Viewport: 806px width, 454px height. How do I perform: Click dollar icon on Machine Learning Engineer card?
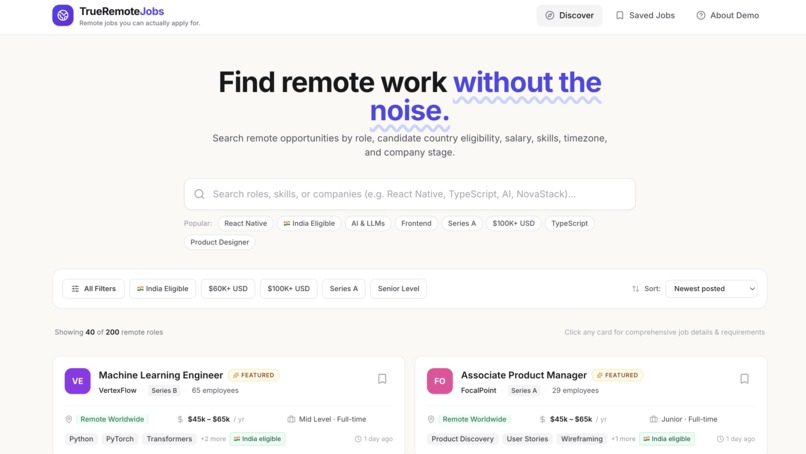pos(180,419)
